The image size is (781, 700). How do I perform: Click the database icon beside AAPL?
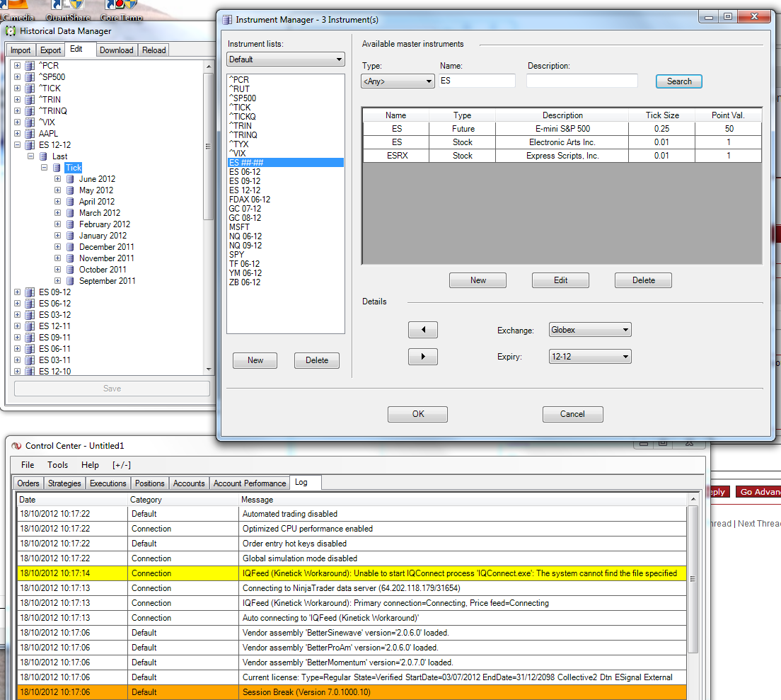(x=30, y=134)
